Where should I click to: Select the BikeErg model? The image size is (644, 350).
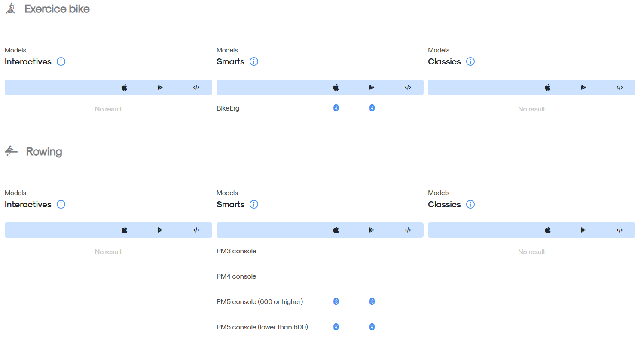click(x=228, y=108)
